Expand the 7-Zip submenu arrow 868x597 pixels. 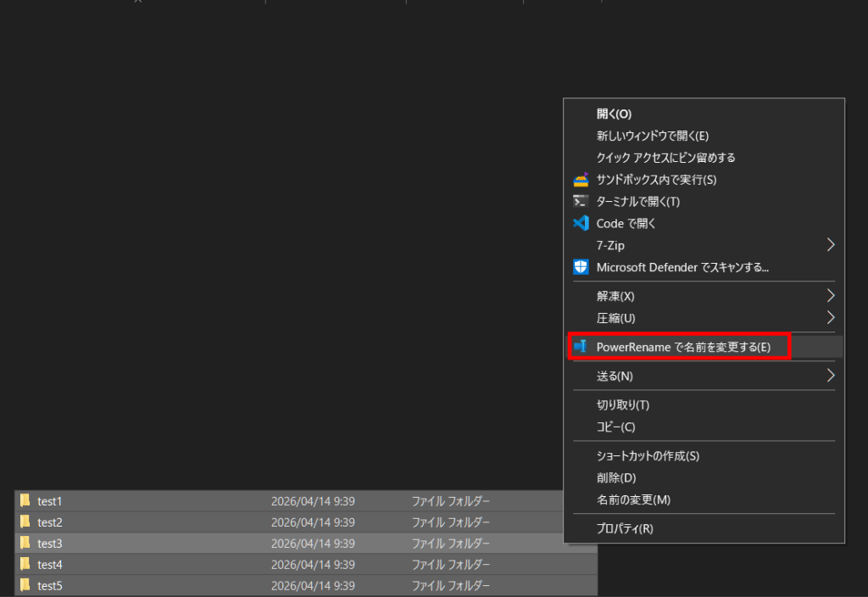click(x=830, y=246)
